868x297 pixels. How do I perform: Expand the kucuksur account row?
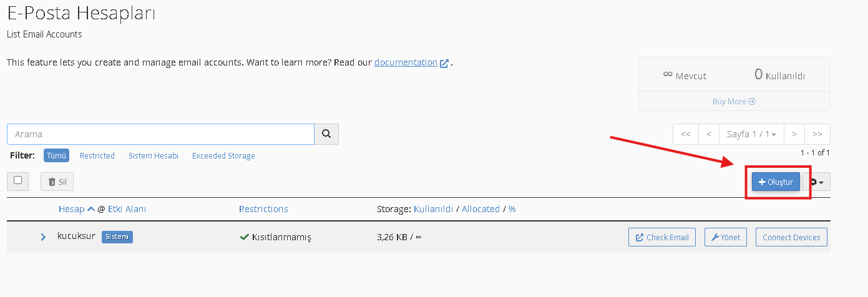point(43,237)
